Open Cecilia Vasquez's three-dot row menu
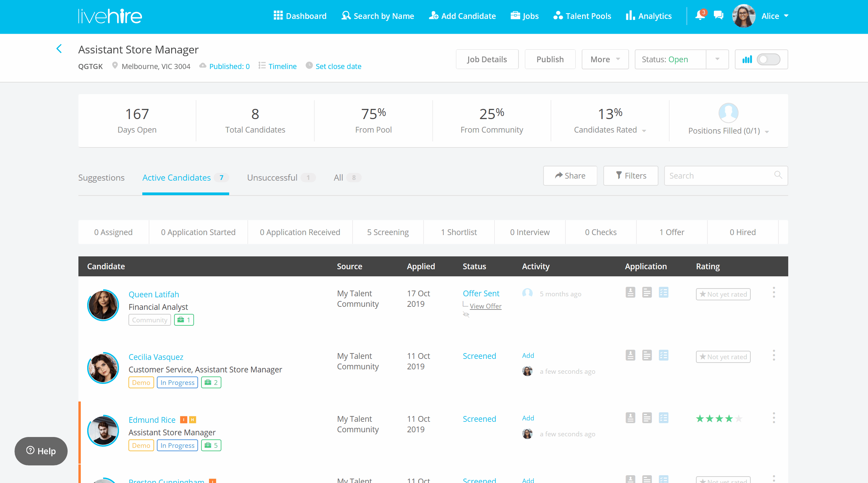 pyautogui.click(x=774, y=355)
